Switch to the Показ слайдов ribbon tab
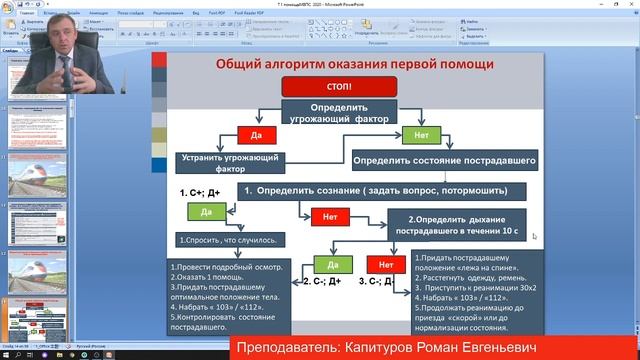 pos(131,13)
